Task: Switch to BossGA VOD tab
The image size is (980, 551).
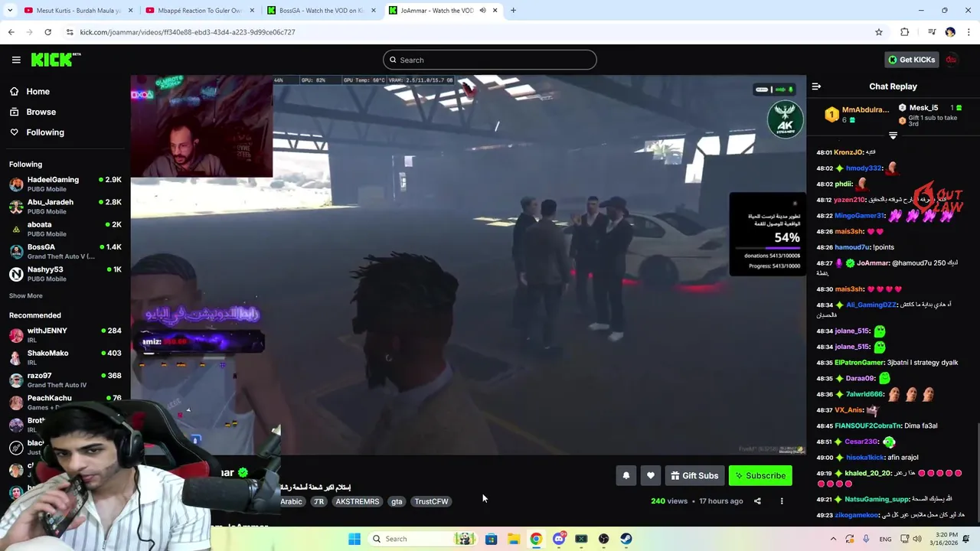Action: [x=321, y=10]
